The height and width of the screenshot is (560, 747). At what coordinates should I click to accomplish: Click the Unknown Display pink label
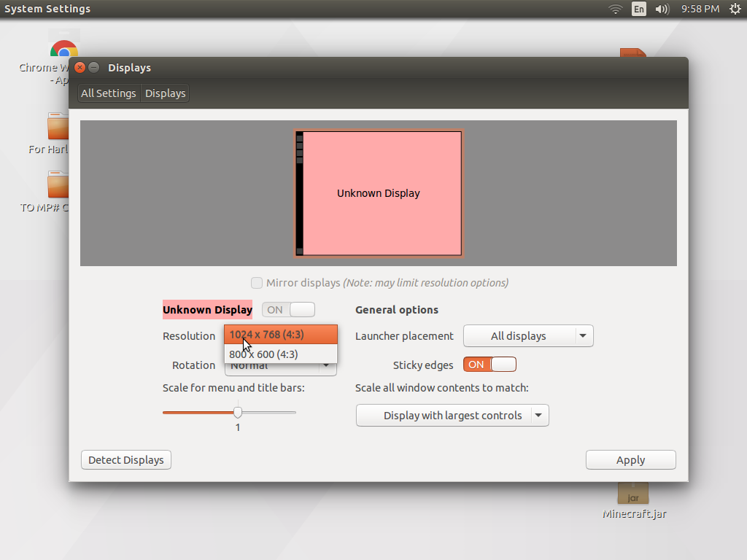(208, 310)
